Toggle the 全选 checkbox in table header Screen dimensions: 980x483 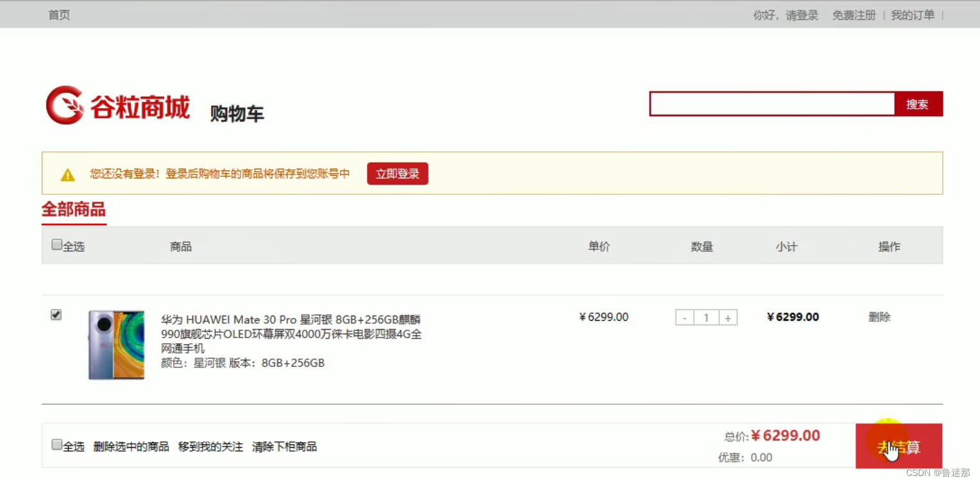click(x=56, y=244)
